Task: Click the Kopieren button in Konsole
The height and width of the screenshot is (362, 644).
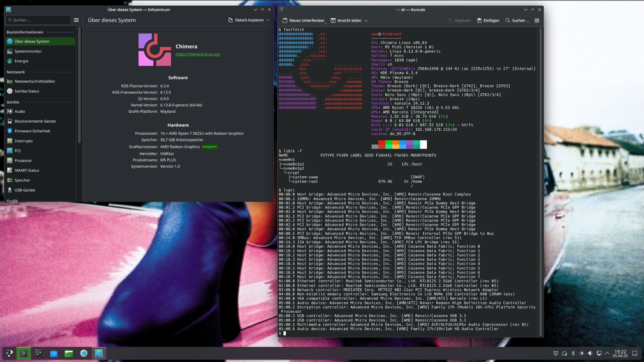Action: [x=459, y=20]
